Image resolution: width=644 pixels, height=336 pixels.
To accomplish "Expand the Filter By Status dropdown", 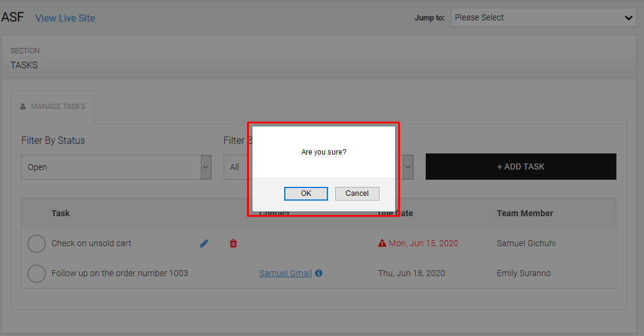I will (x=116, y=167).
